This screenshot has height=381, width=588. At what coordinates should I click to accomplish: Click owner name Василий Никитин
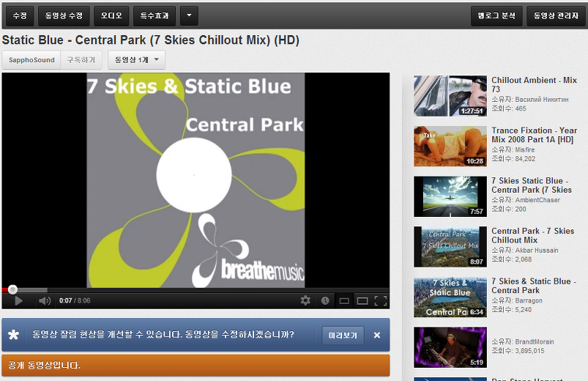[x=541, y=100]
